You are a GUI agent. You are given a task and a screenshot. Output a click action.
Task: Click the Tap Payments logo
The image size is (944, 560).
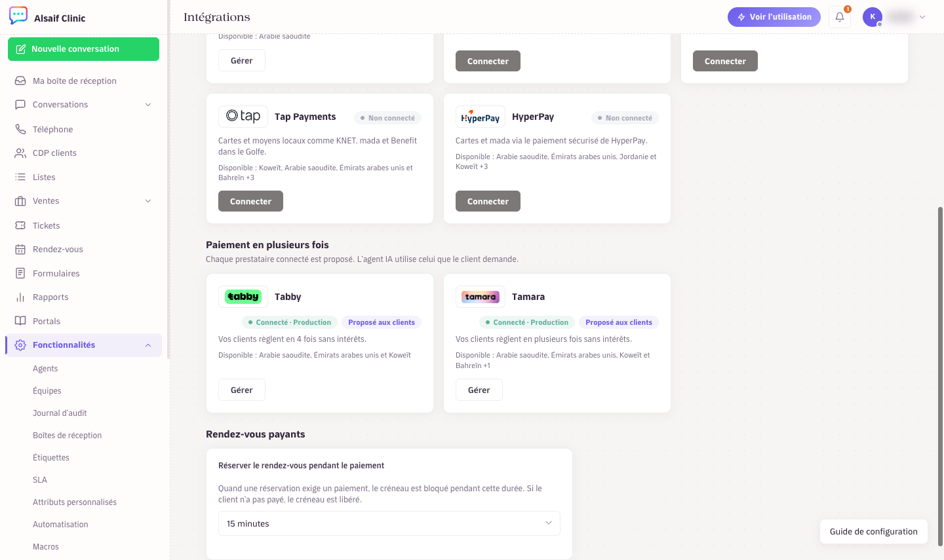click(x=243, y=117)
